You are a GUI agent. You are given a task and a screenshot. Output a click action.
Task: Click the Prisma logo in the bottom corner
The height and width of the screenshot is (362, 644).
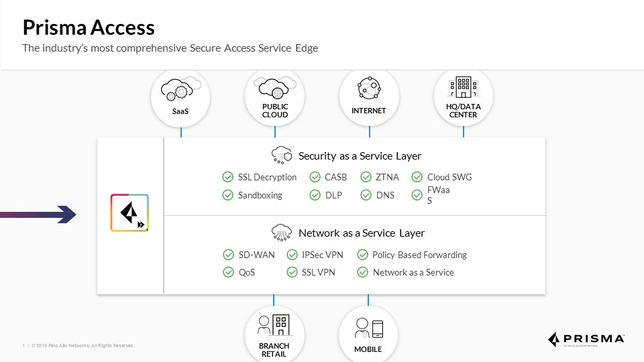point(586,339)
